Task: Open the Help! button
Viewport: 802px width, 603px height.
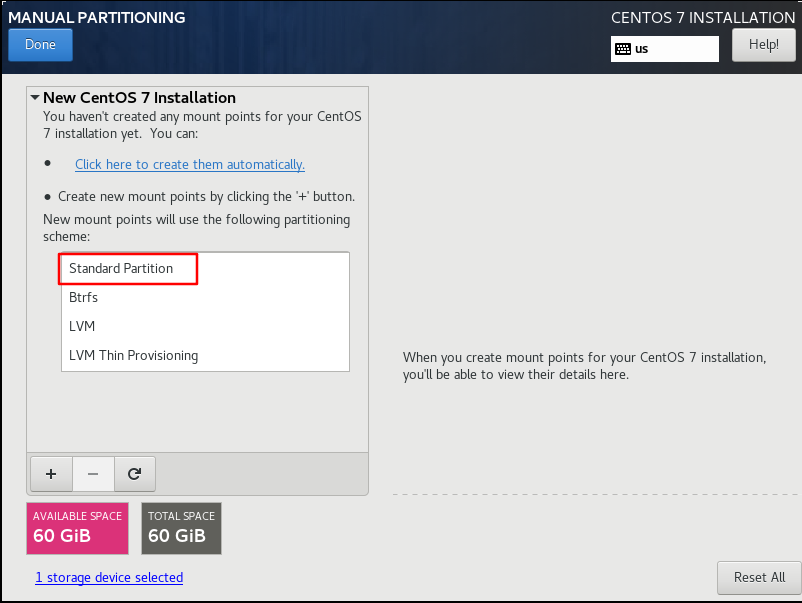Action: point(764,45)
